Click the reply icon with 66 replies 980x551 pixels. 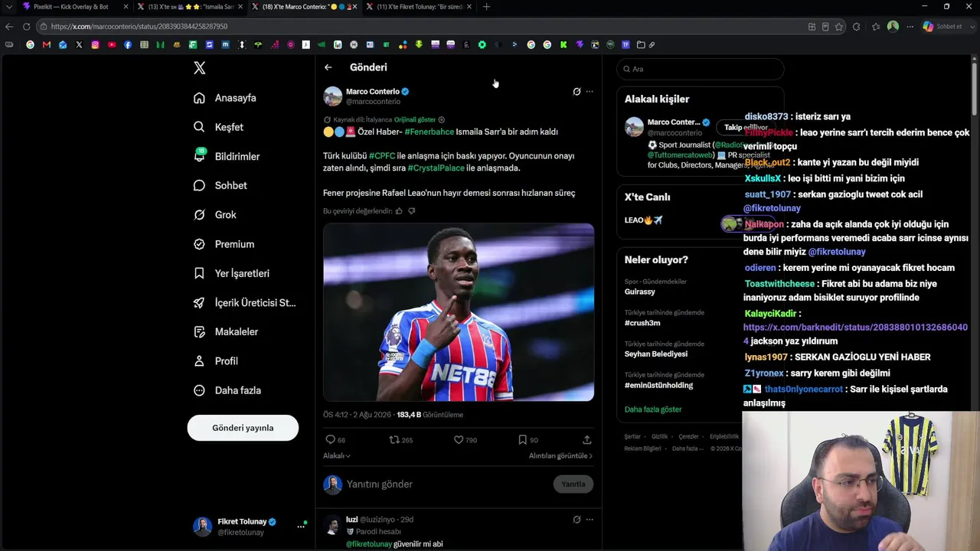point(331,440)
